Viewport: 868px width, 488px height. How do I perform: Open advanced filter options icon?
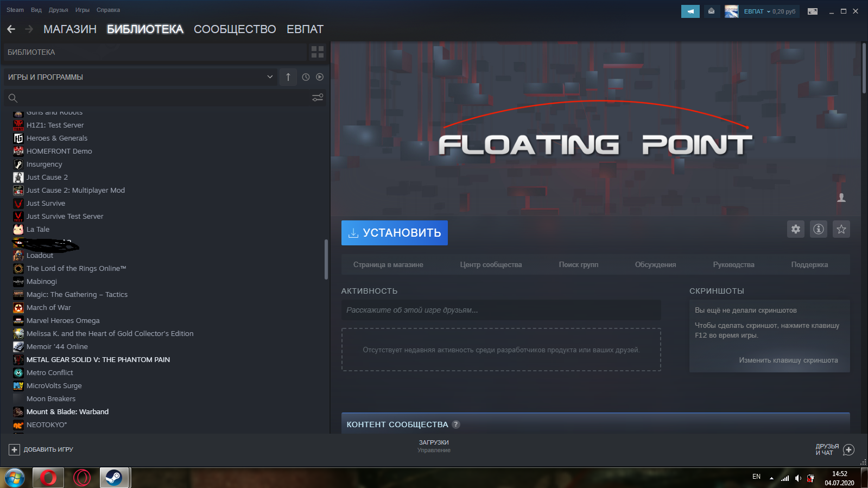click(x=318, y=98)
